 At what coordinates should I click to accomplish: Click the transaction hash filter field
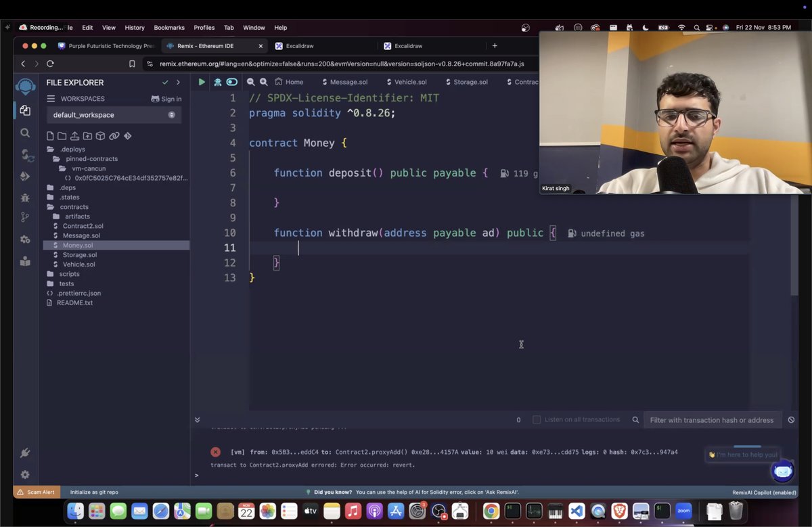tap(712, 419)
